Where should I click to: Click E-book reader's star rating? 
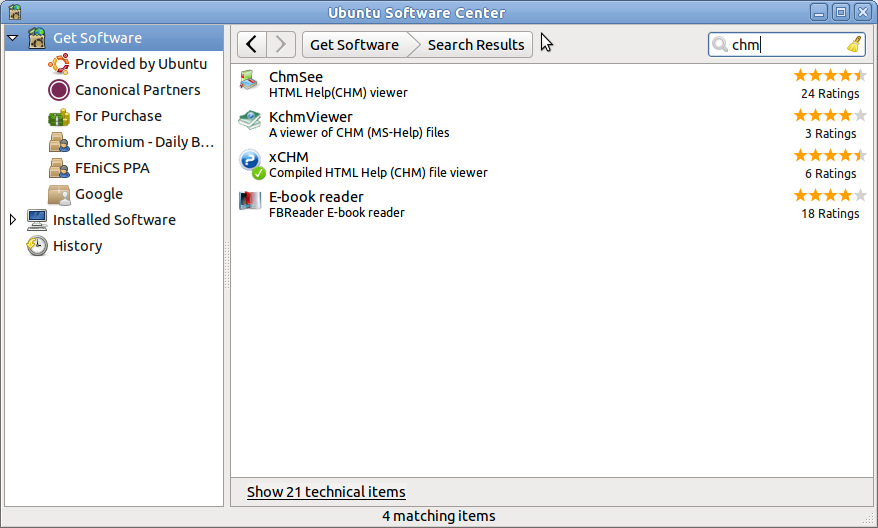(830, 195)
